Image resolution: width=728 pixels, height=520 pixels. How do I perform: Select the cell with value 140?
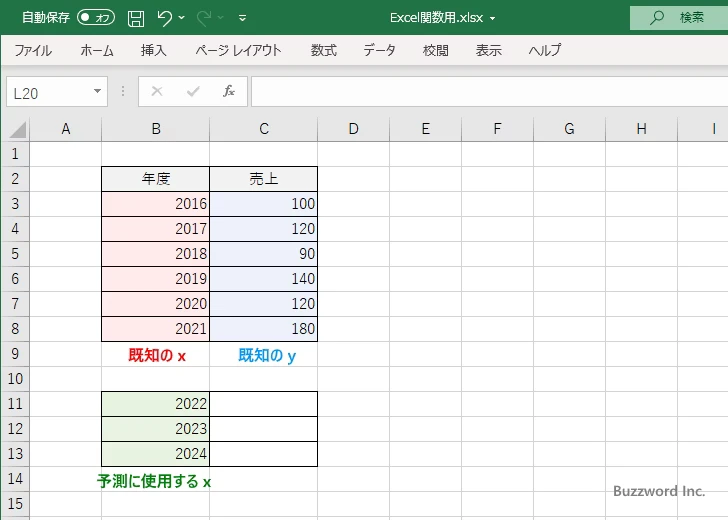pyautogui.click(x=264, y=279)
